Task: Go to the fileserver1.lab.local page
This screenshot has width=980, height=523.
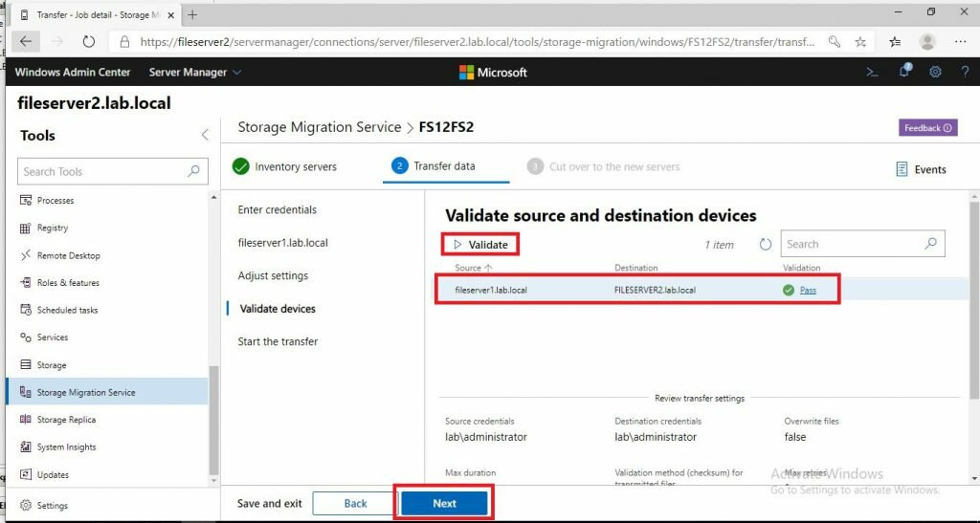Action: click(282, 243)
